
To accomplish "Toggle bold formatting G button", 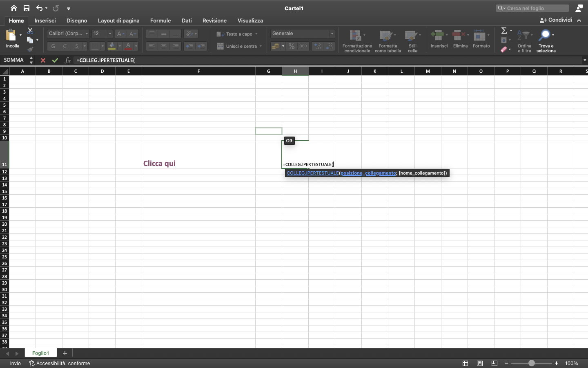I will click(x=53, y=46).
